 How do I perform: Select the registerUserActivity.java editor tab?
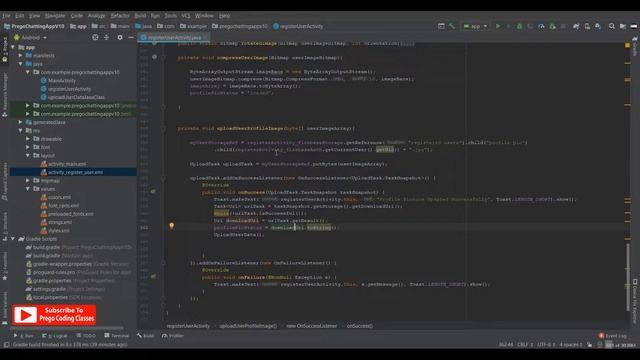(174, 38)
